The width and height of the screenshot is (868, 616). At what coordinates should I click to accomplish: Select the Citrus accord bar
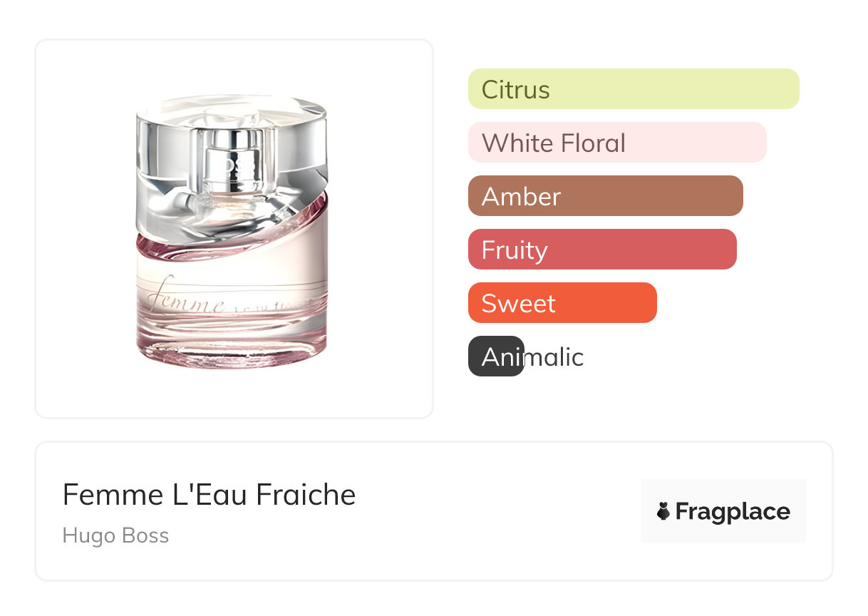633,89
